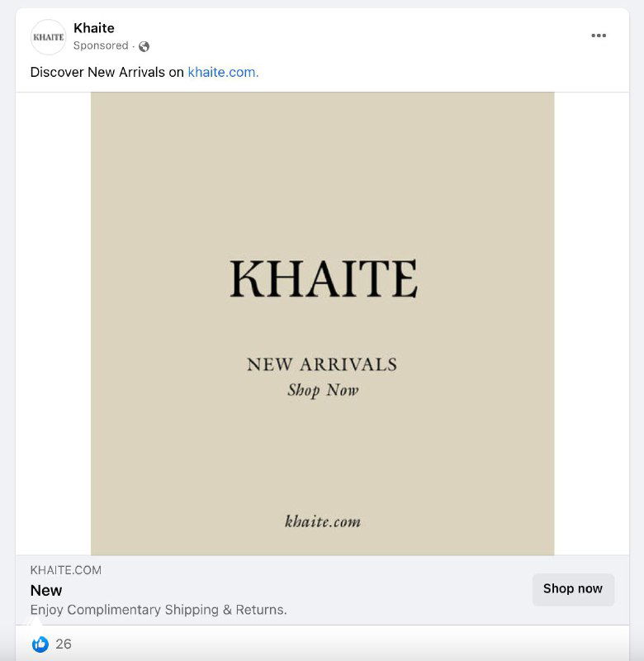The width and height of the screenshot is (644, 661).
Task: Click the NEW ARRIVALS text in ad image
Action: [322, 364]
